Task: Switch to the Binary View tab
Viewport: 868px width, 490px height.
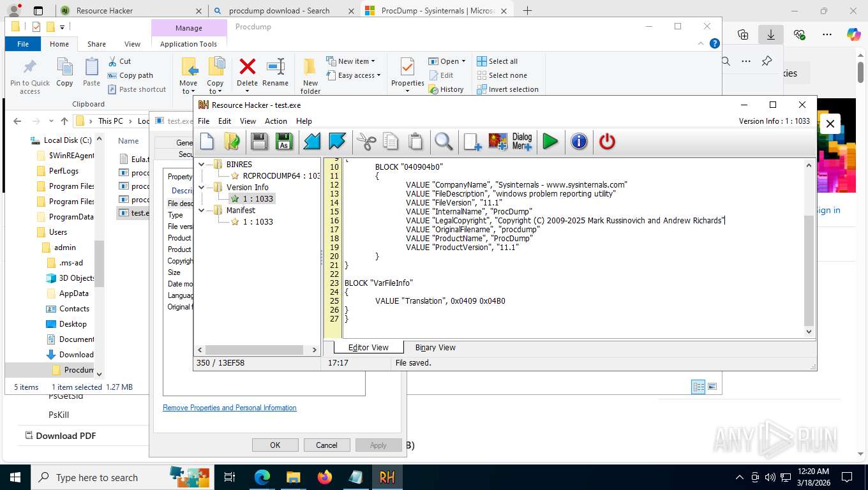Action: click(435, 347)
